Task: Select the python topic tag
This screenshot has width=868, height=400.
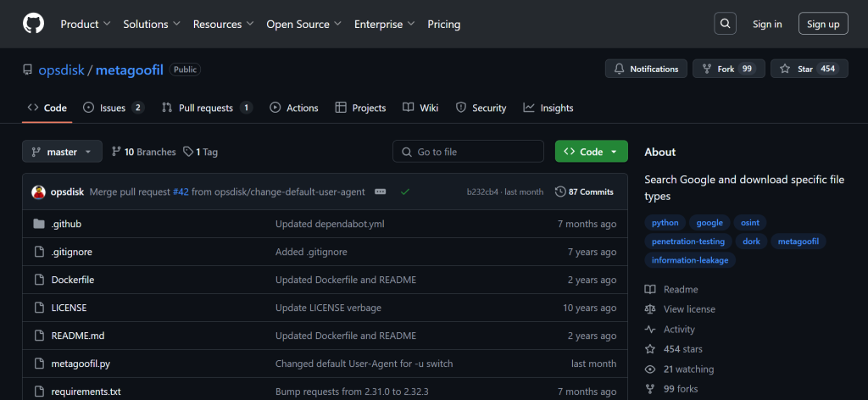Action: click(x=665, y=223)
